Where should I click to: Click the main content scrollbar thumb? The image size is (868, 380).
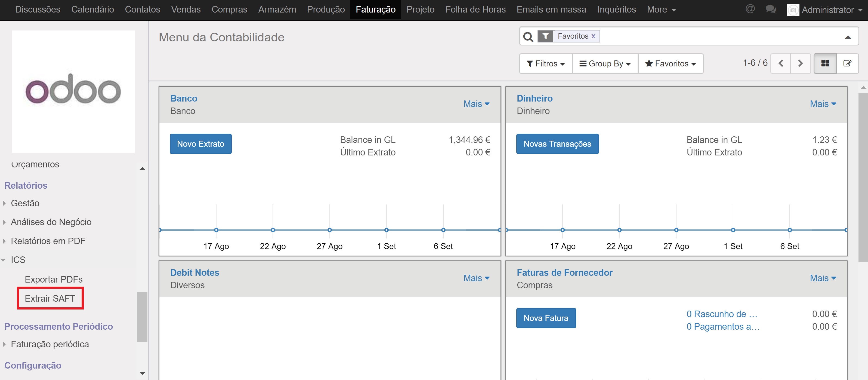coord(863,177)
